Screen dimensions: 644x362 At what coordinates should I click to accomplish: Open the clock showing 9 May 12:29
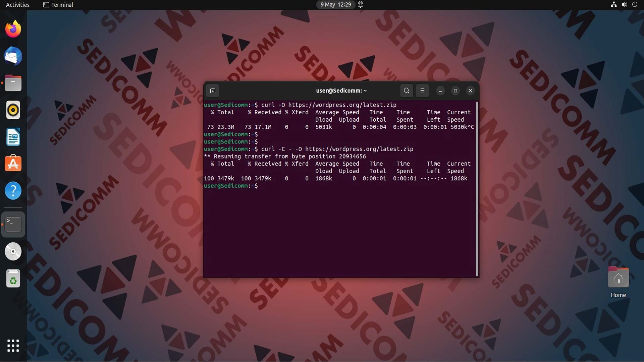[x=335, y=5]
